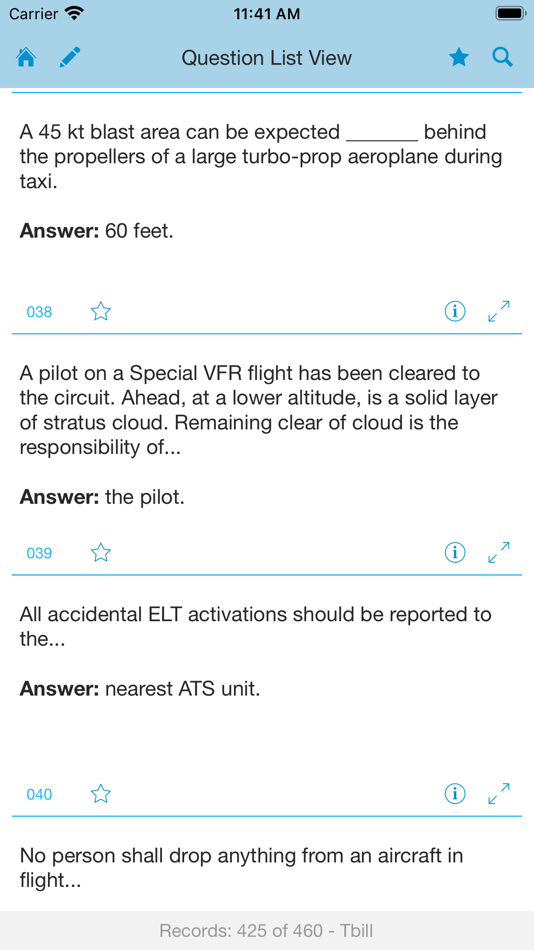
Task: Toggle favorite star for question 038
Action: [x=101, y=312]
